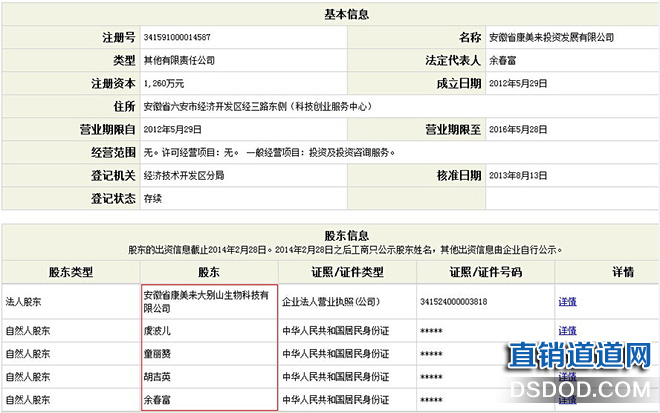Select certificate number 341524000003818
The image size is (660, 413).
(453, 301)
